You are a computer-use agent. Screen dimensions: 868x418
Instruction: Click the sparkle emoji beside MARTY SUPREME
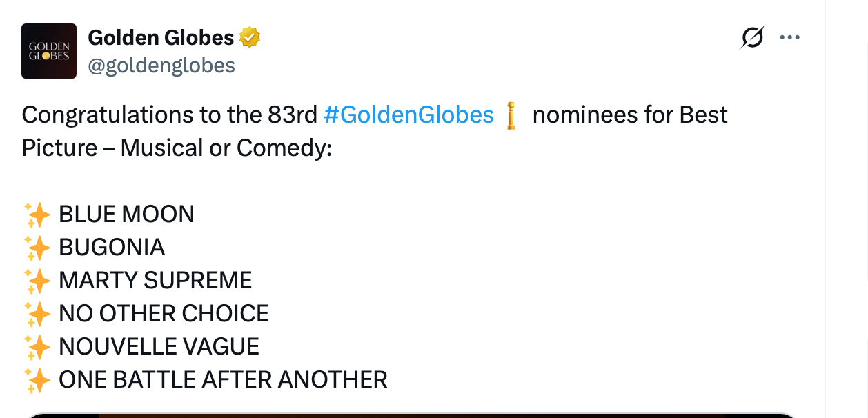[x=37, y=281]
